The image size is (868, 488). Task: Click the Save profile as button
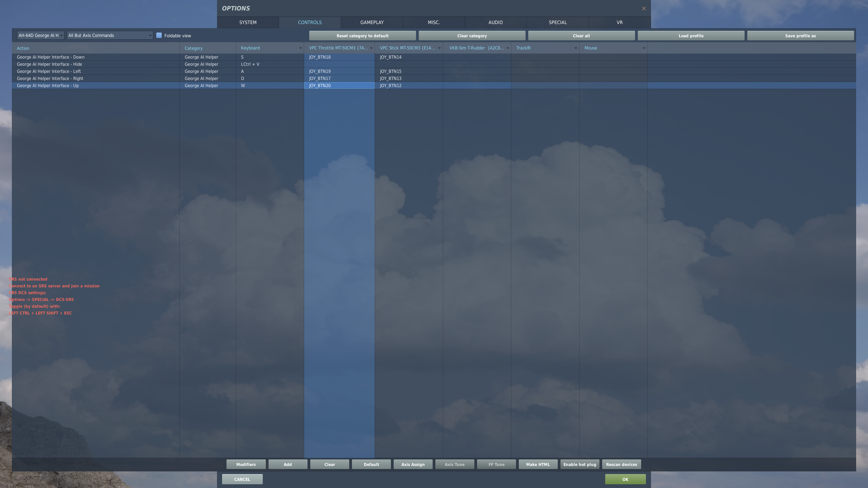(x=801, y=36)
